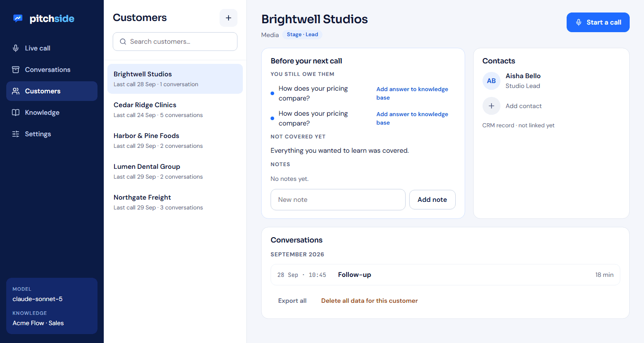This screenshot has height=343, width=644.
Task: Click the claude-sonnet-5 model name
Action: pyautogui.click(x=38, y=299)
